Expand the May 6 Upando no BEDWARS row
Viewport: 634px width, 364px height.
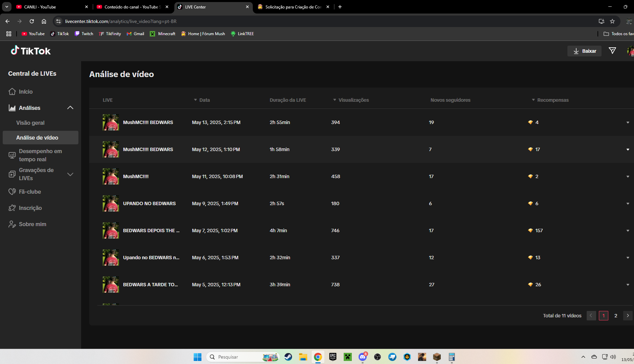pyautogui.click(x=628, y=258)
